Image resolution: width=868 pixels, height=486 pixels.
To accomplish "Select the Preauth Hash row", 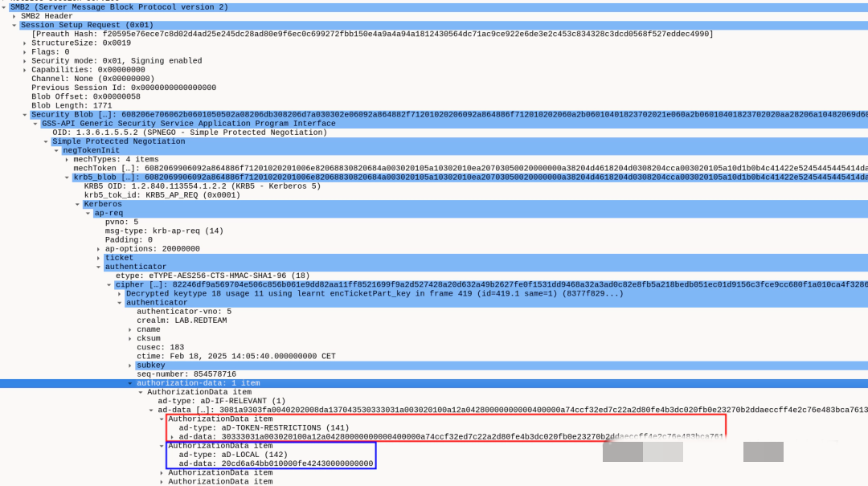I will click(x=372, y=34).
